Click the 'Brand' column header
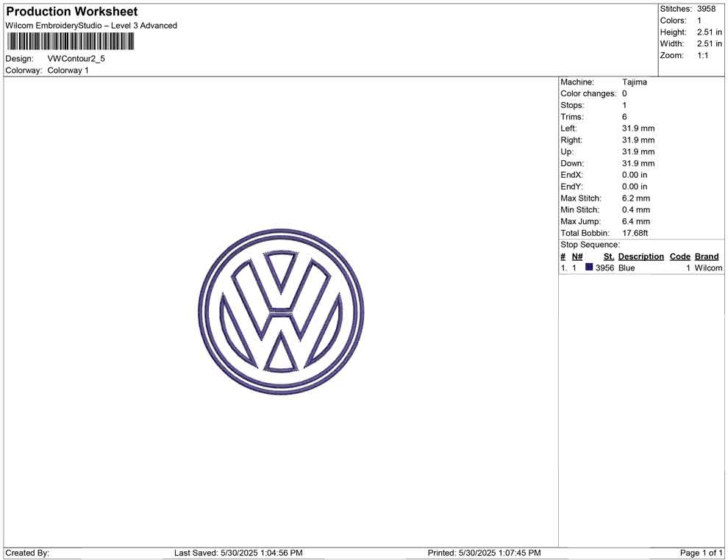Screen dimensions: 728x560 (707, 256)
